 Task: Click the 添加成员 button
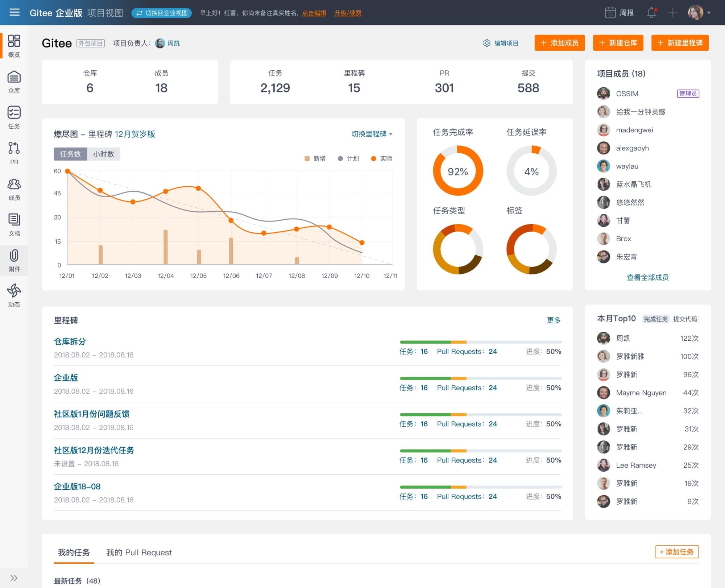click(560, 43)
